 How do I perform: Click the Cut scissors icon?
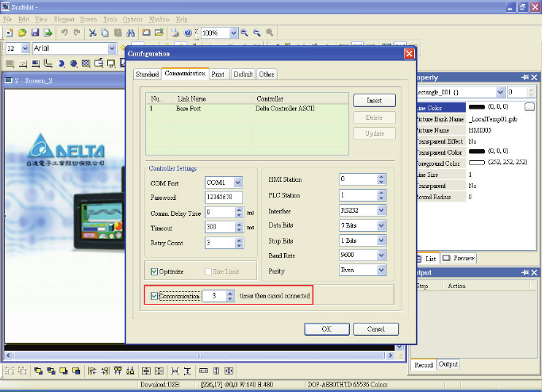(x=94, y=33)
